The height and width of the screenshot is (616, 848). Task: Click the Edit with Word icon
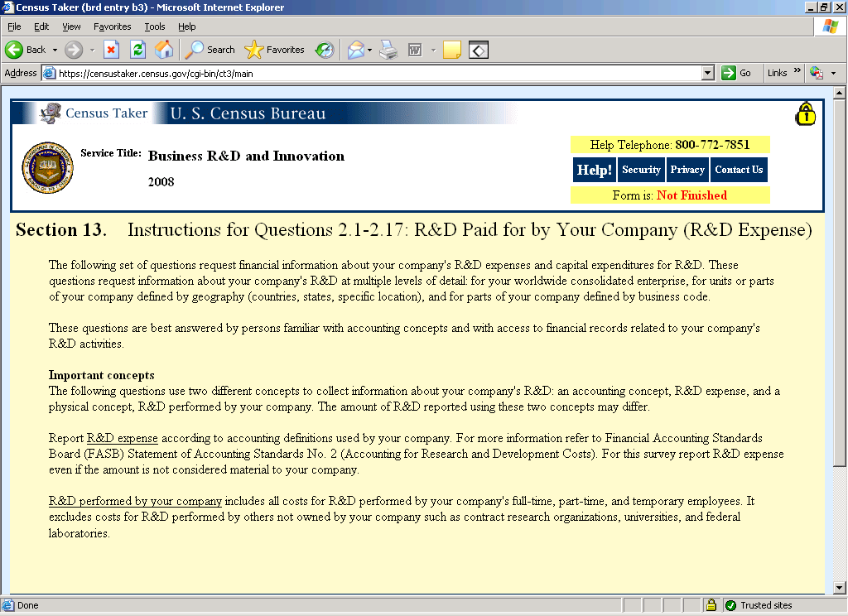point(415,50)
